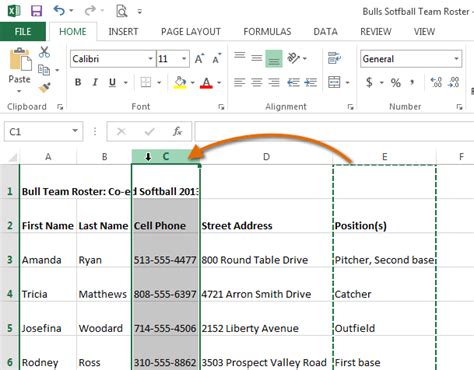This screenshot has height=370, width=474.
Task: Increase font size with larger A
Action: point(199,59)
